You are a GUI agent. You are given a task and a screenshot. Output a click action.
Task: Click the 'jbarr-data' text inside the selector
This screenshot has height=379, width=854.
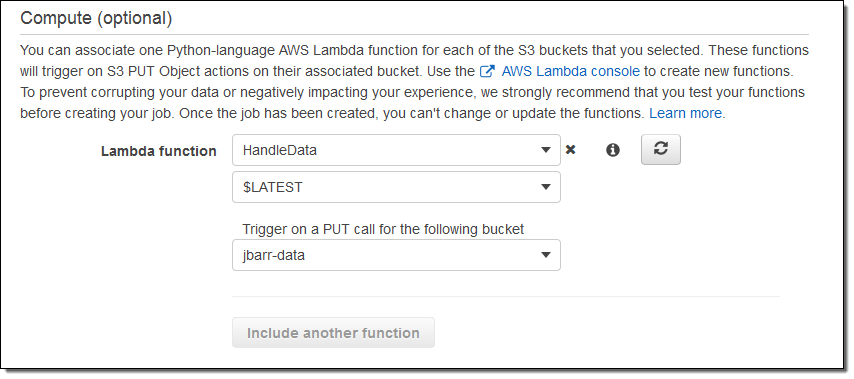coord(273,255)
